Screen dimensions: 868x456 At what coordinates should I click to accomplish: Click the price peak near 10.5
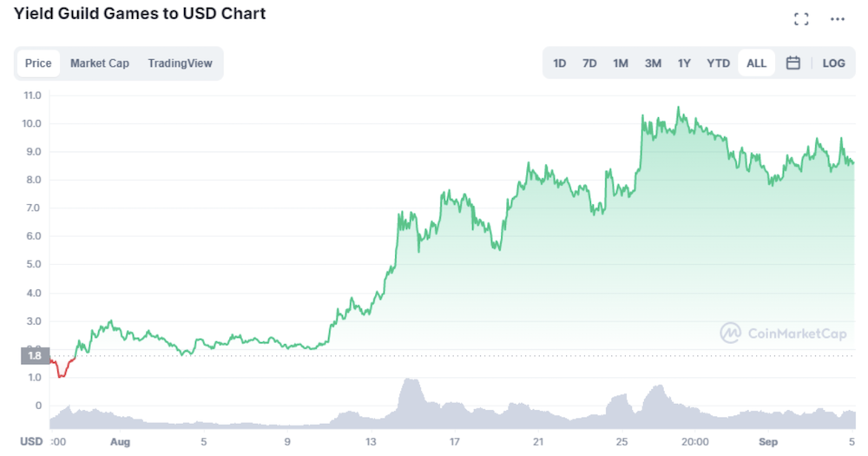pyautogui.click(x=679, y=108)
